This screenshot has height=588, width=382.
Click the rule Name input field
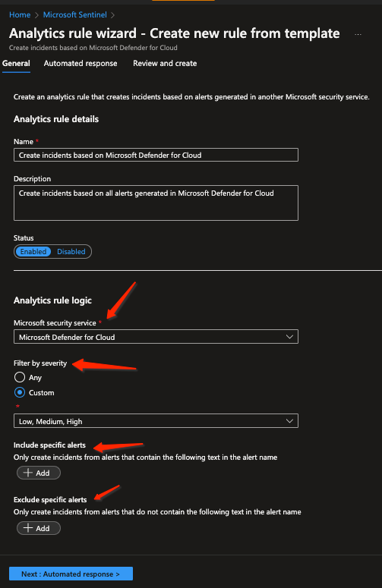156,155
